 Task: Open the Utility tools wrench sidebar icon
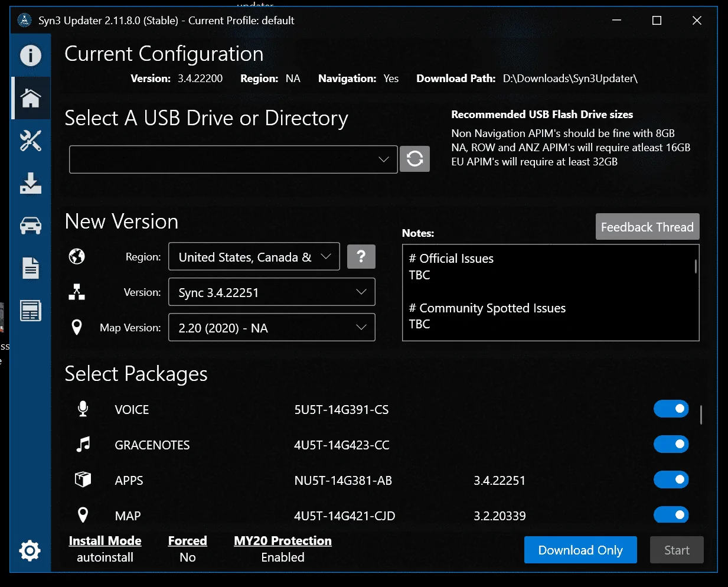pyautogui.click(x=31, y=141)
